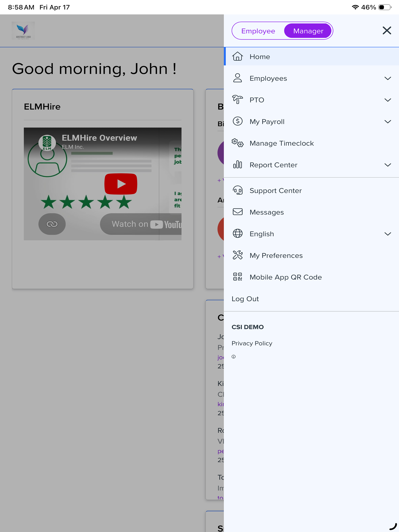Click the battery indicator icon
The image size is (399, 532).
point(385,7)
